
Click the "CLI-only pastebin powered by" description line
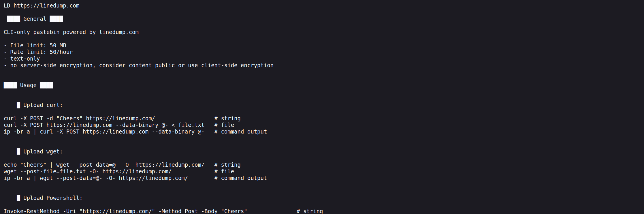(71, 32)
